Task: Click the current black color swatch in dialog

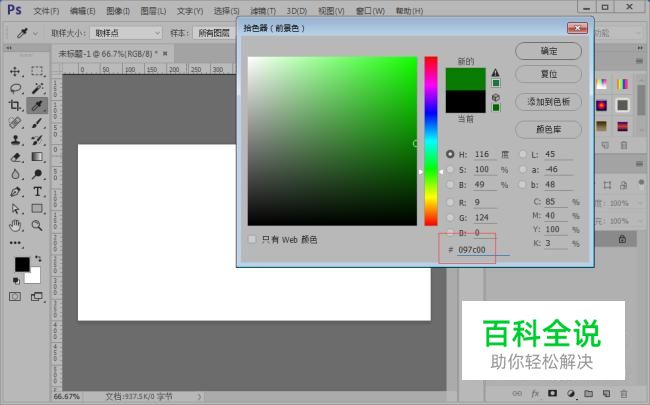Action: click(x=466, y=102)
